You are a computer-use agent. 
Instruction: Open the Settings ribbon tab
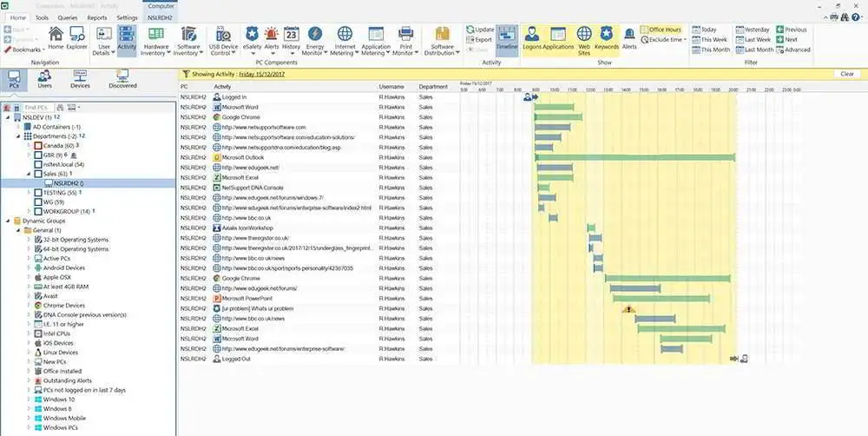(128, 17)
